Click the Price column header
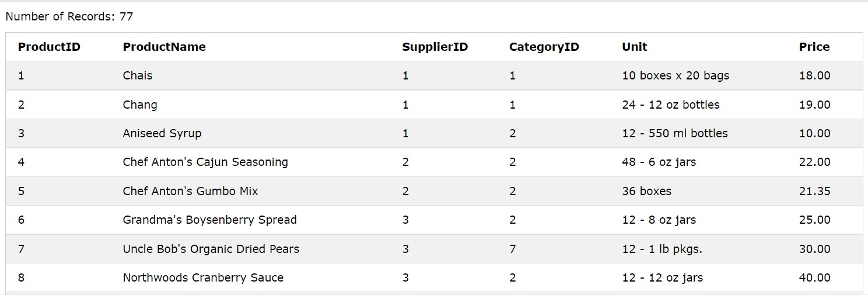868x295 pixels. tap(814, 47)
